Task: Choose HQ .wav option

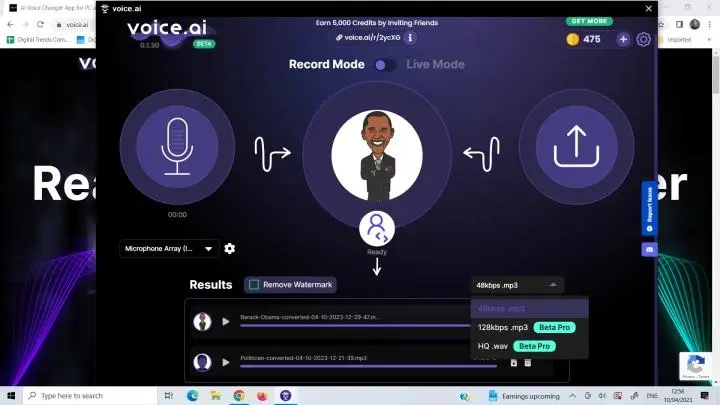Action: (529, 346)
